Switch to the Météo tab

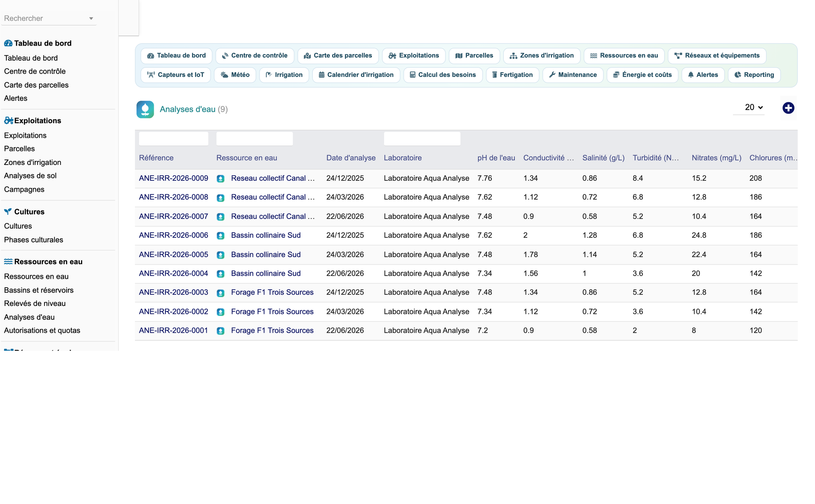pyautogui.click(x=235, y=75)
